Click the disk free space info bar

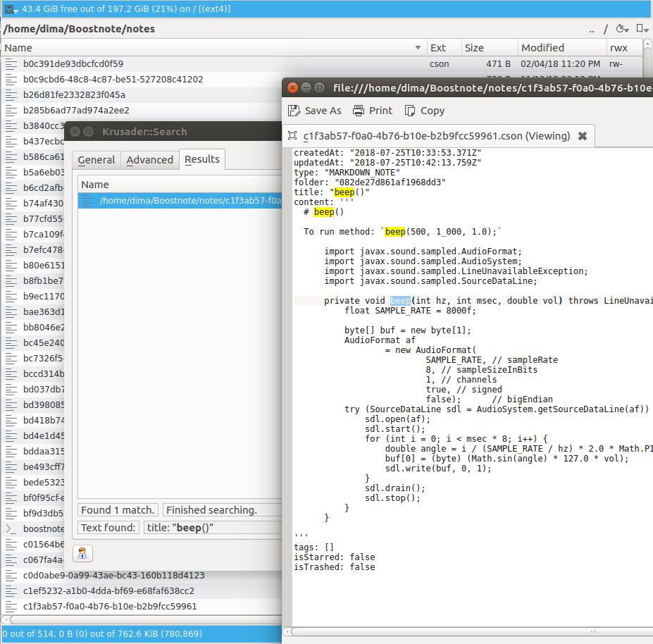pyautogui.click(x=327, y=8)
